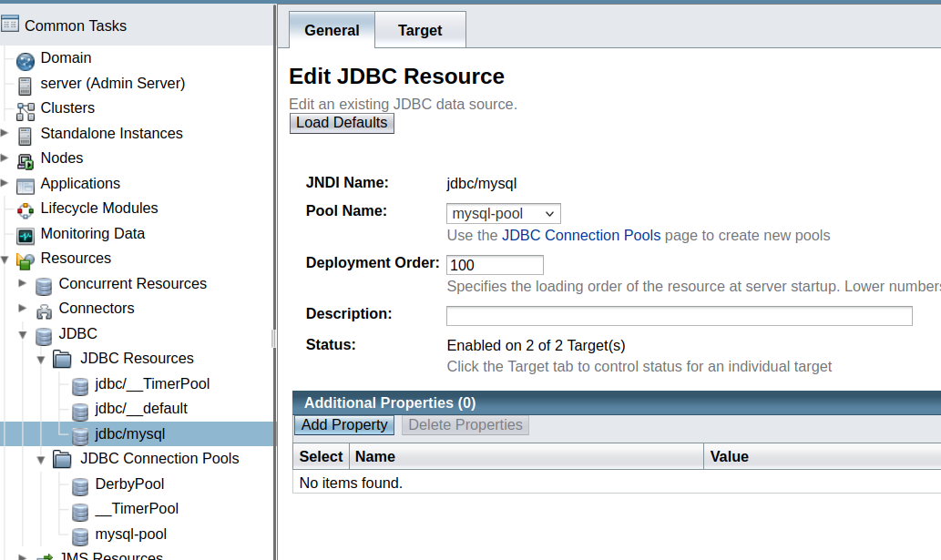
Task: Click the Clusters icon in tree
Action: (x=26, y=109)
